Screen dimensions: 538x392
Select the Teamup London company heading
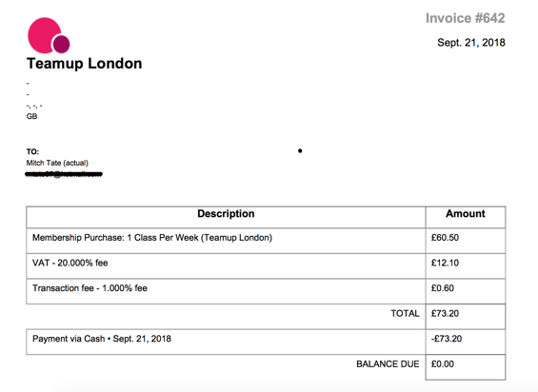(85, 64)
